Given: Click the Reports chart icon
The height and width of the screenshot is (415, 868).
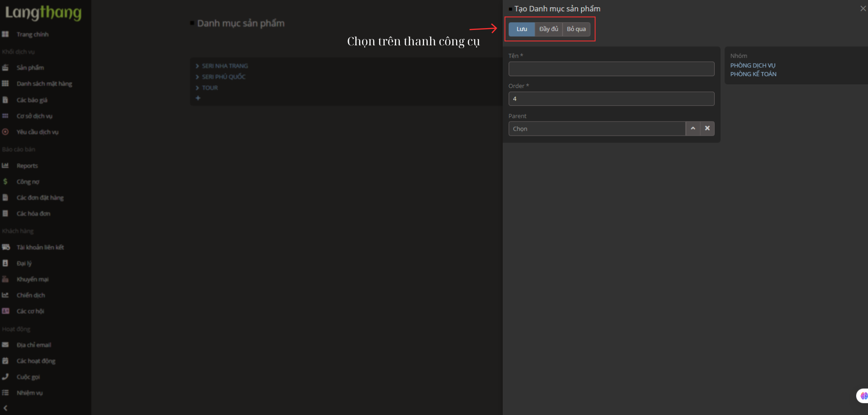Looking at the screenshot, I should pyautogui.click(x=5, y=166).
